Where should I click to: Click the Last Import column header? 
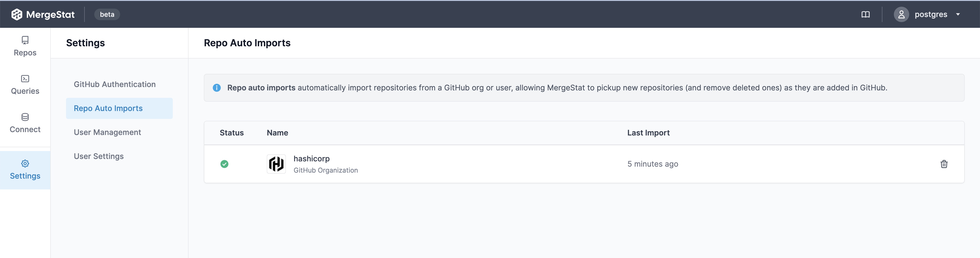(x=648, y=133)
